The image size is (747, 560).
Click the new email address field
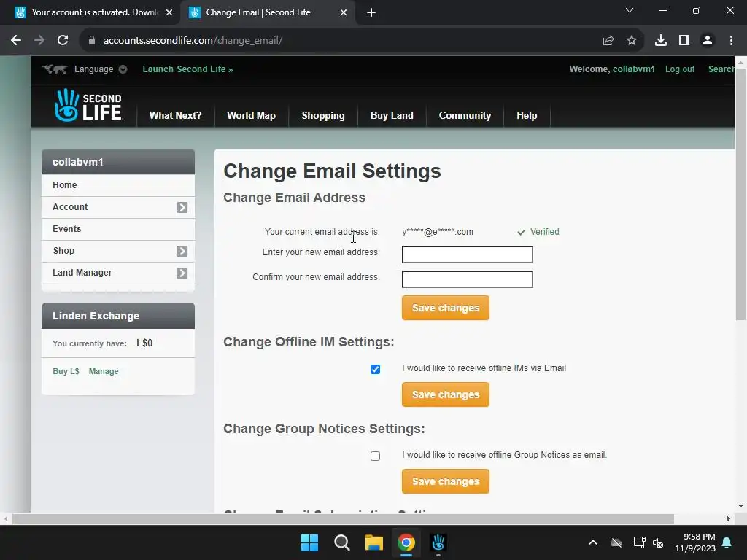468,254
